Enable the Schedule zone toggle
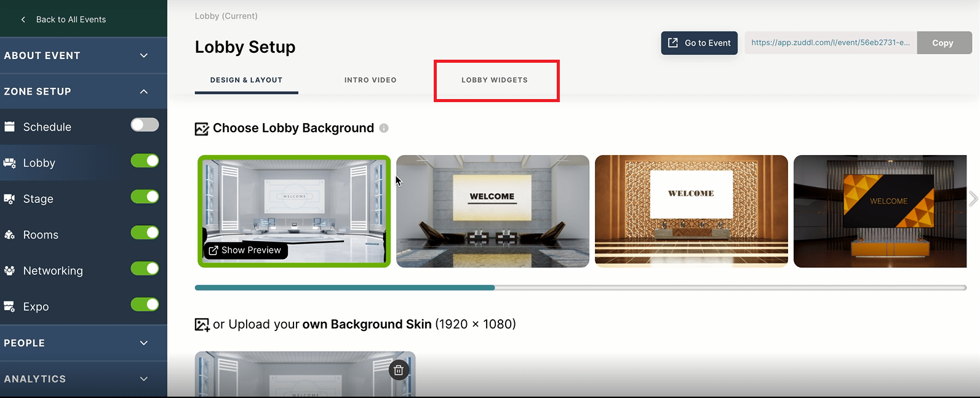This screenshot has height=398, width=980. pos(145,125)
